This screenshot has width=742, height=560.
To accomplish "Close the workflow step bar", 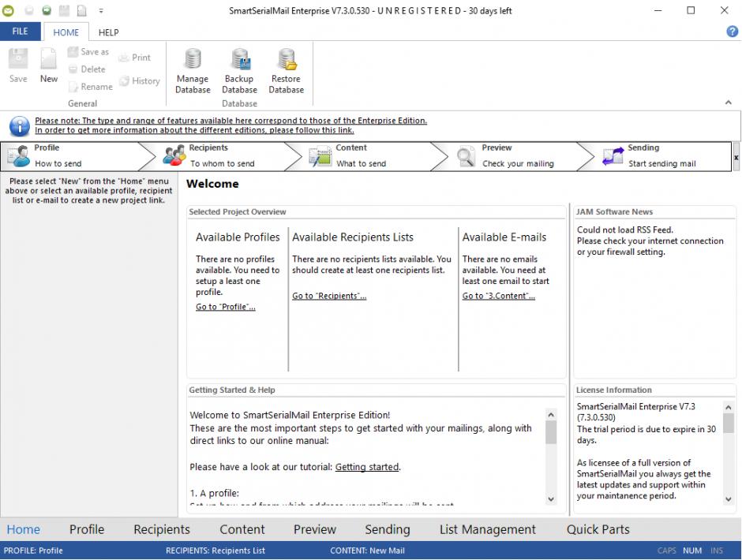I will 736,158.
